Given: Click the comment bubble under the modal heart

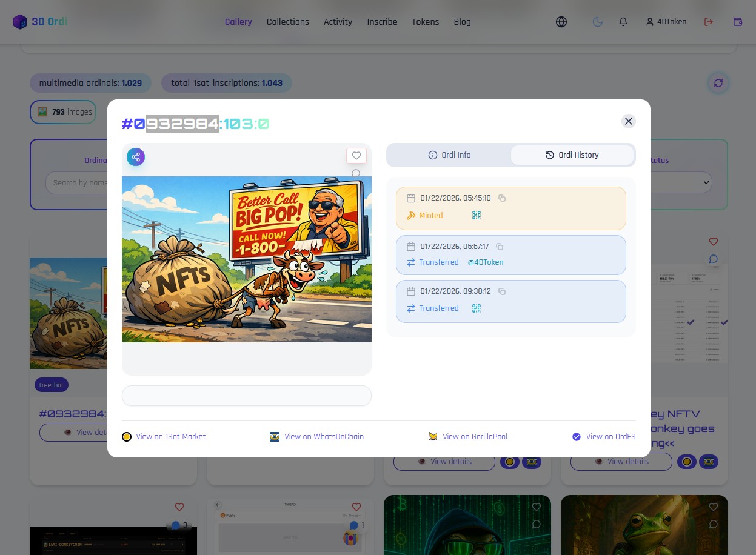Looking at the screenshot, I should 356,173.
